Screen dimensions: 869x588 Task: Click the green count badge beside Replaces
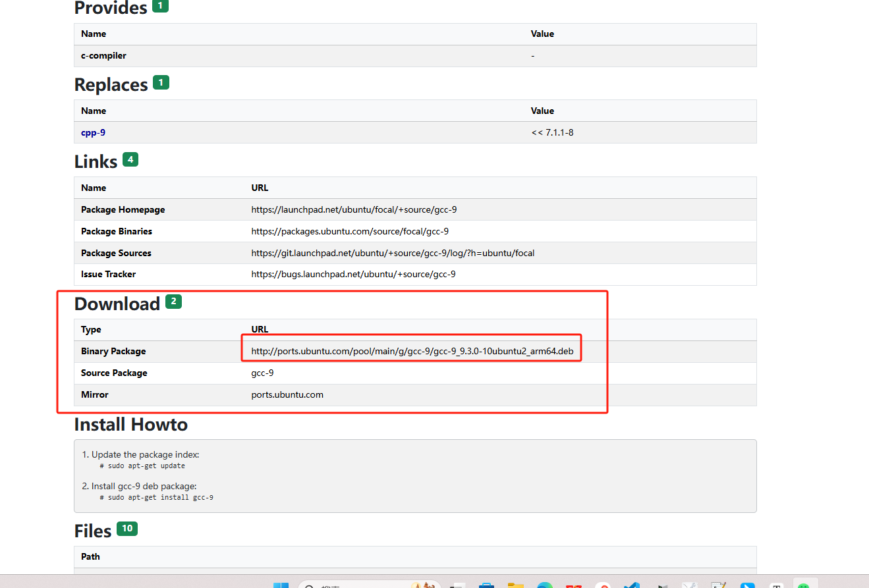click(x=161, y=83)
